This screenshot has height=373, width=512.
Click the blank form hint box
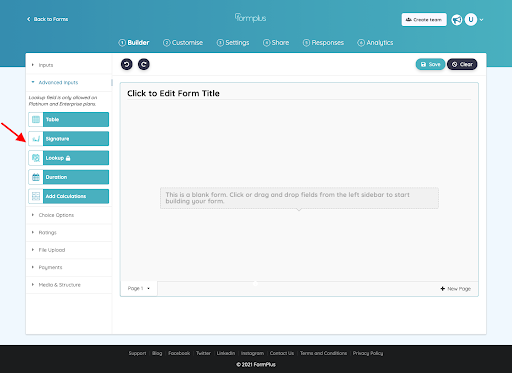pos(299,198)
